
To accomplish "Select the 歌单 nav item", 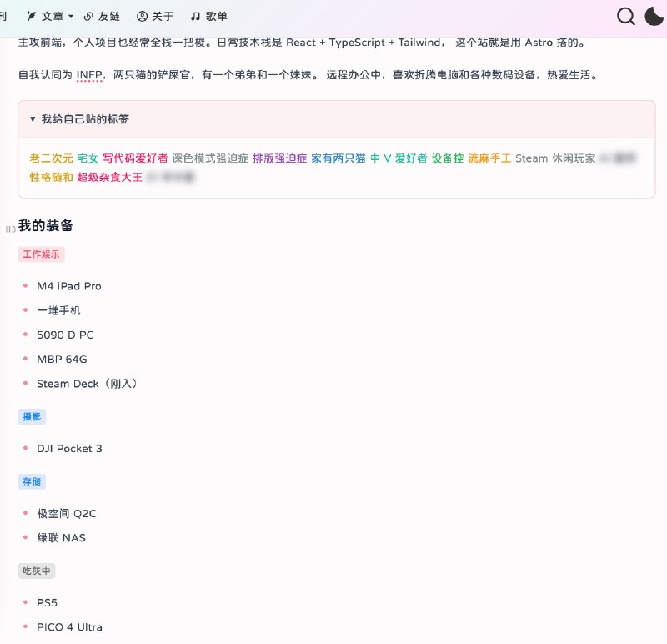I will [x=215, y=16].
